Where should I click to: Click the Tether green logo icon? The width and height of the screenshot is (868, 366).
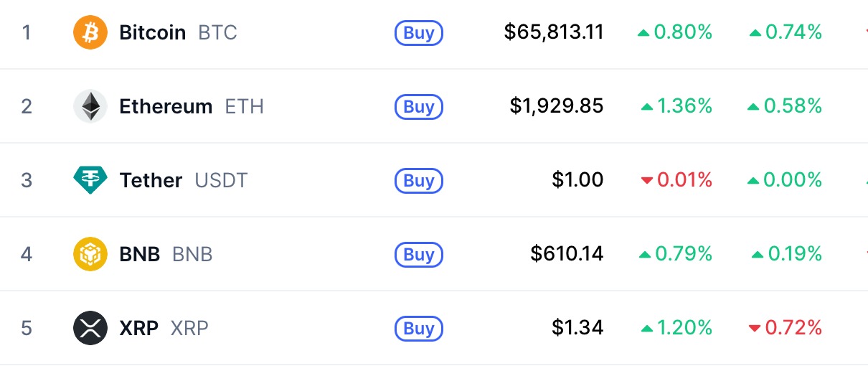click(x=90, y=180)
